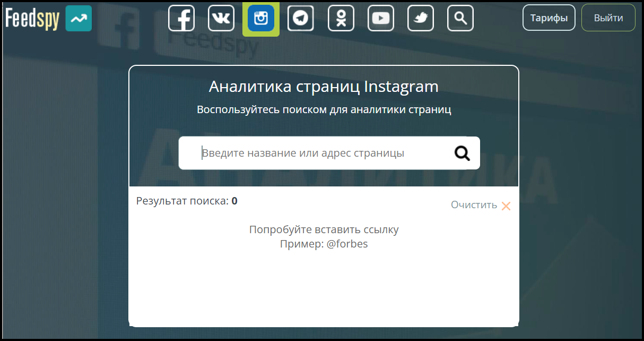The width and height of the screenshot is (644, 341).
Task: Open Twitter analytics section
Action: [421, 19]
